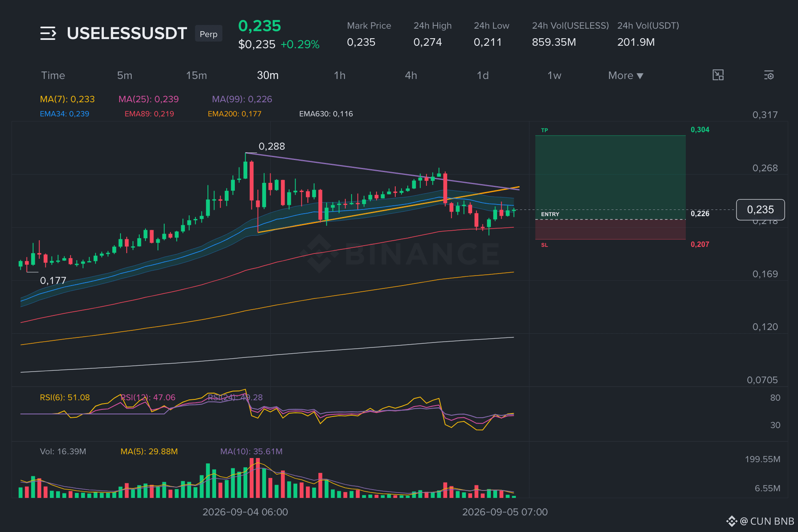Viewport: 798px width, 532px height.
Task: Click the chart layout icon
Action: click(718, 75)
